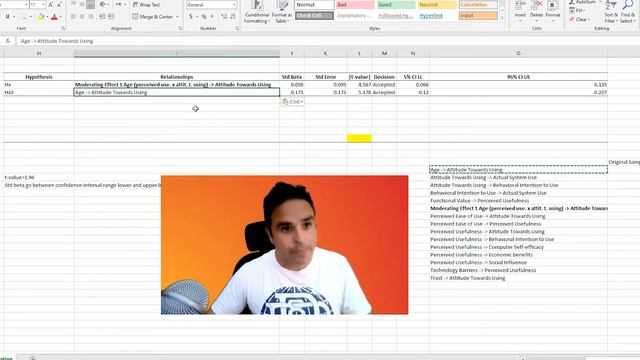The height and width of the screenshot is (360, 640).
Task: Select cell 'Age -> Attitude Towards Using' in Hx2 row
Action: tap(177, 92)
